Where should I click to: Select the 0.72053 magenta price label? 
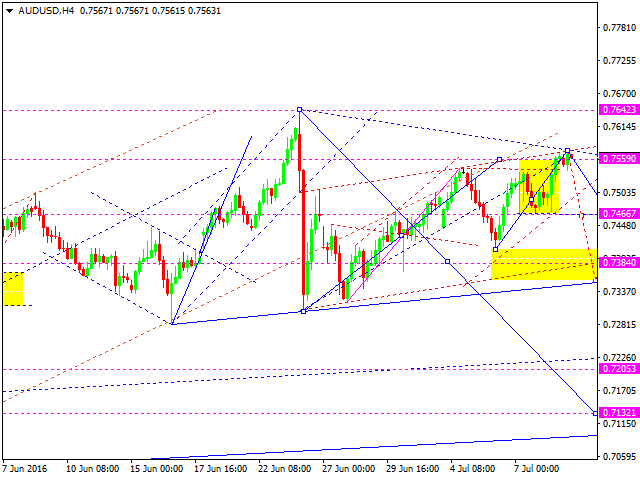pos(619,369)
